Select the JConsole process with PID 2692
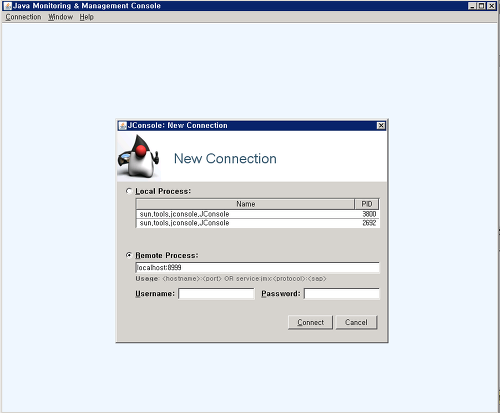Screen dimensions: 500x413 click(257, 223)
